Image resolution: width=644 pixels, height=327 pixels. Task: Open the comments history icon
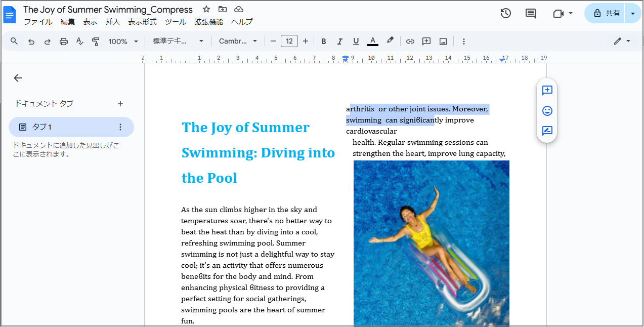point(531,13)
